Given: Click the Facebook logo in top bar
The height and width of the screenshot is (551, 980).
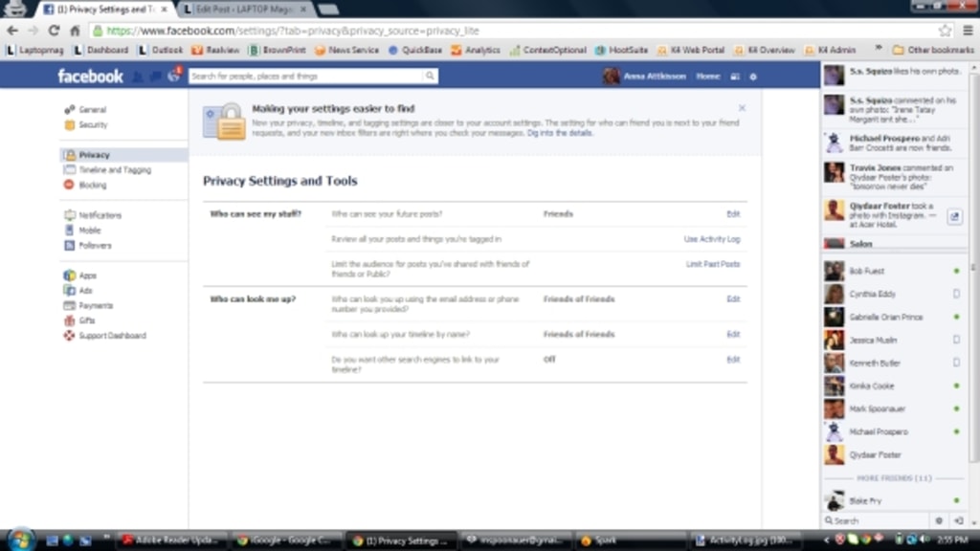Looking at the screenshot, I should 90,77.
